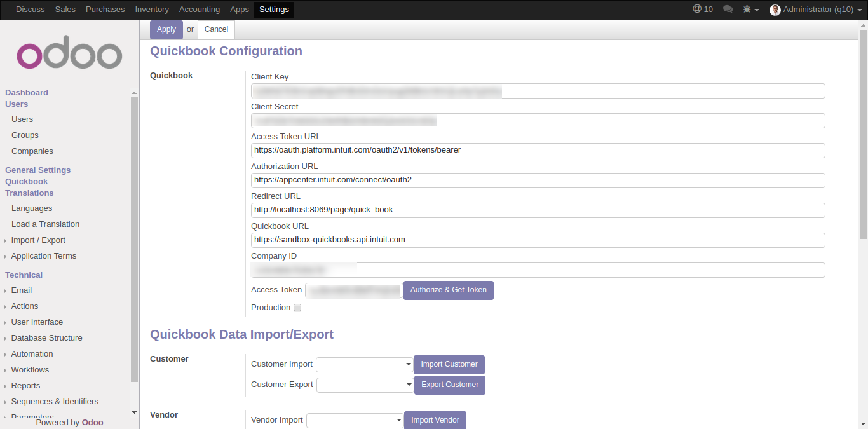Expand the User Interface menu
Viewport: 868px width, 429px height.
[37, 322]
